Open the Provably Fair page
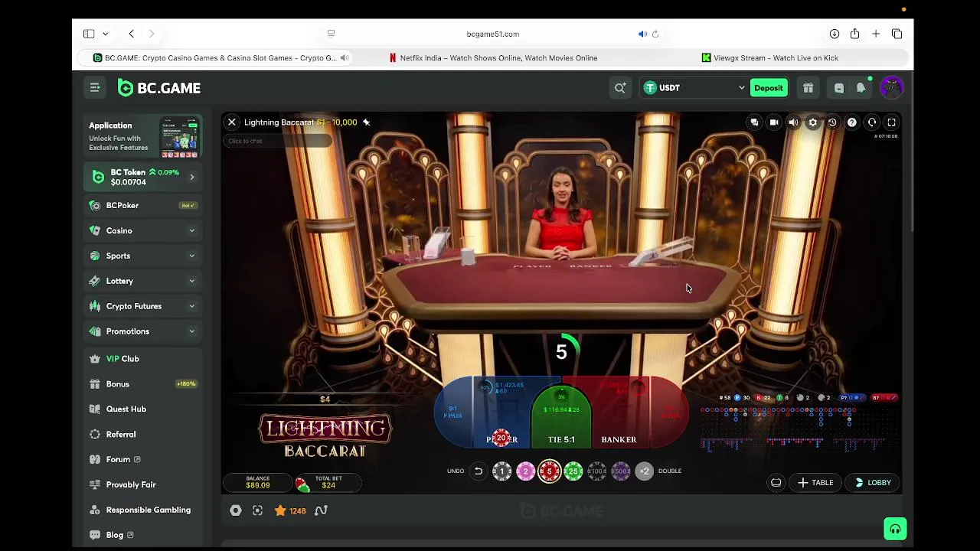 point(142,485)
